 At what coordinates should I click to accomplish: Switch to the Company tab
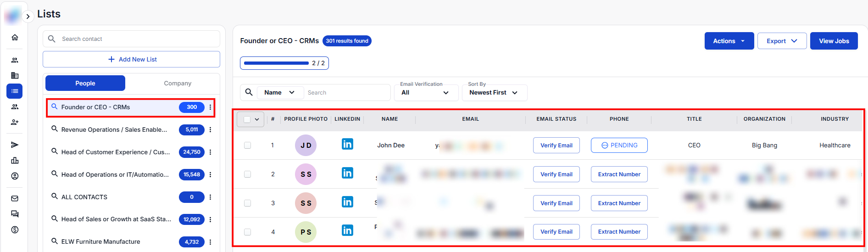click(x=178, y=83)
